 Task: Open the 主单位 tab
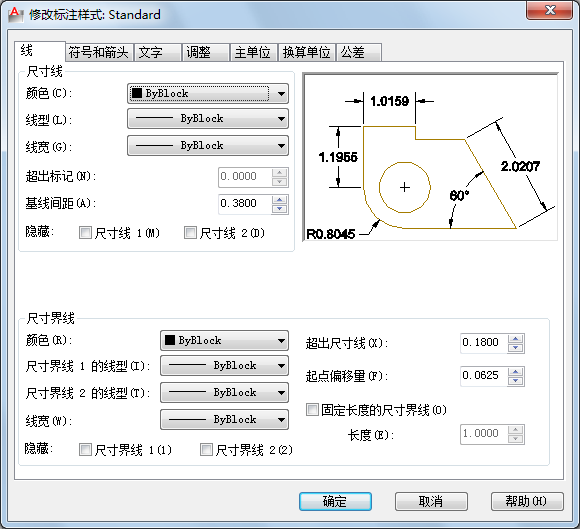point(253,52)
